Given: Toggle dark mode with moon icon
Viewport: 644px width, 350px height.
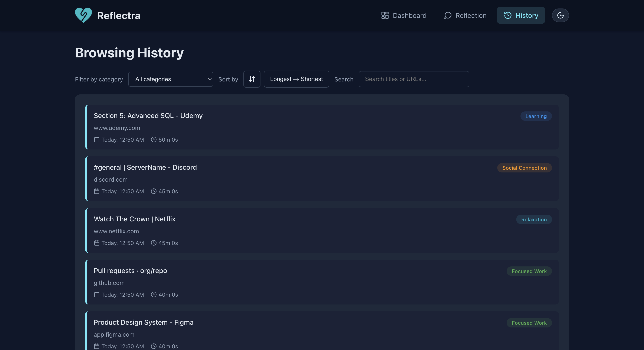Looking at the screenshot, I should 560,15.
